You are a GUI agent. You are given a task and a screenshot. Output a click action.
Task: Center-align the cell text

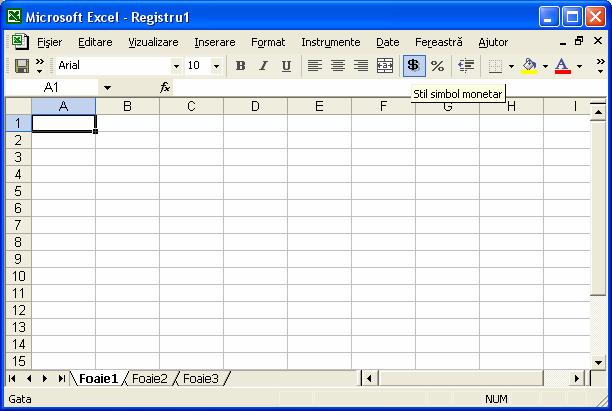click(x=338, y=66)
